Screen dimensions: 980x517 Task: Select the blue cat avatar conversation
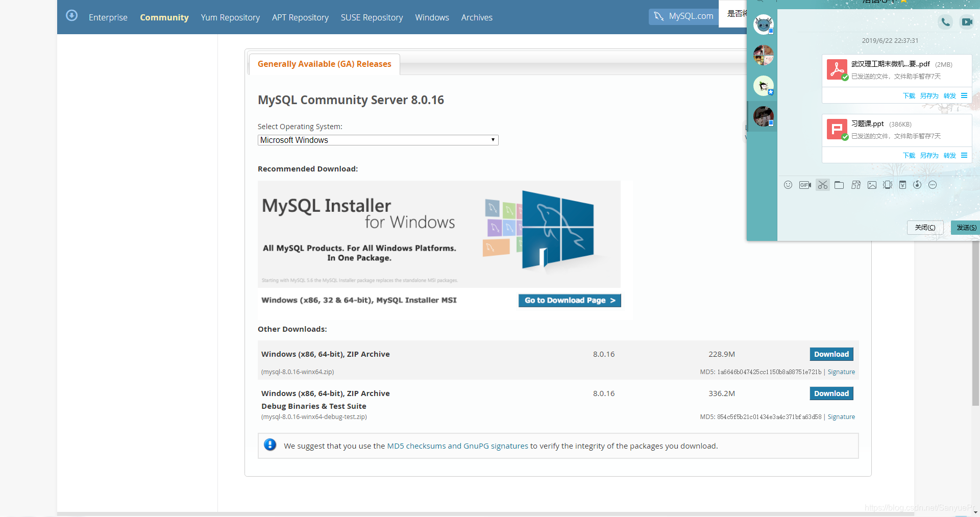764,24
